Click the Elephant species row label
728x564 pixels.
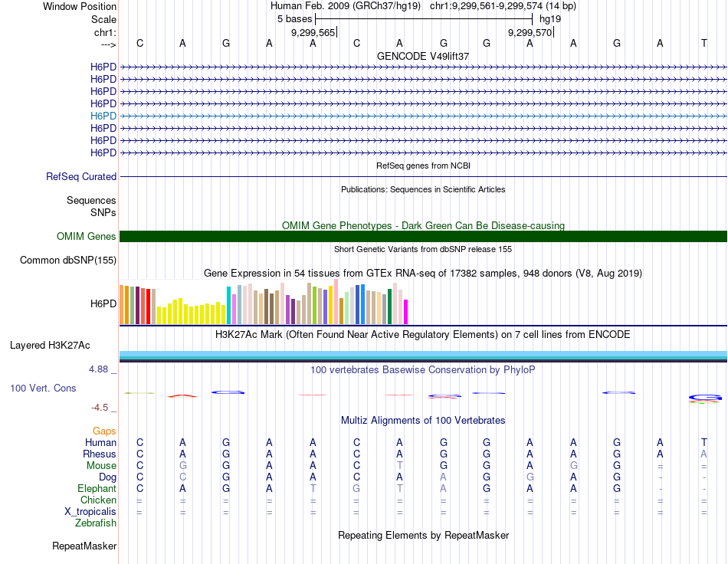(97, 489)
